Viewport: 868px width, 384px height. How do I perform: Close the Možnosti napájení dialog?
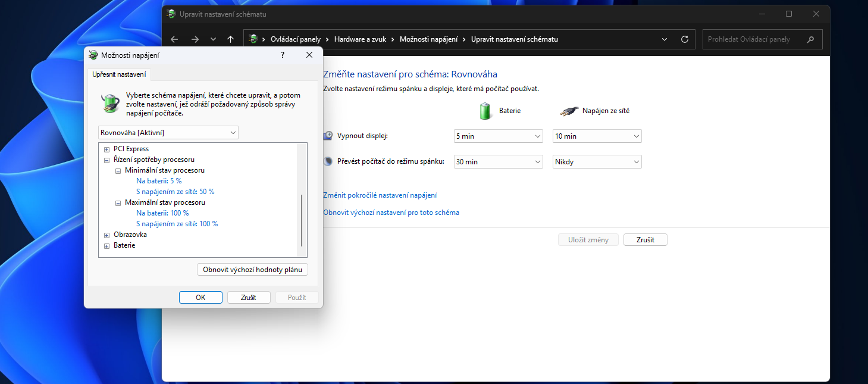[309, 55]
